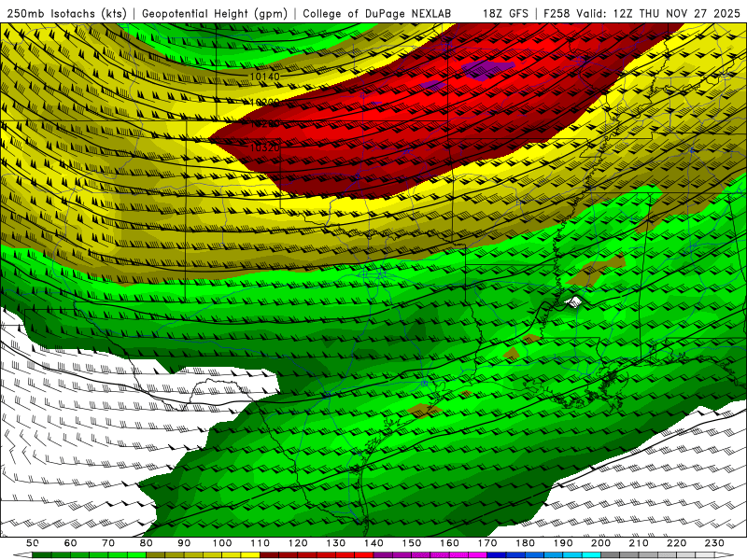Pick the darkest green swatch below 50
Viewport: 747px width, 560px height.
(41, 555)
